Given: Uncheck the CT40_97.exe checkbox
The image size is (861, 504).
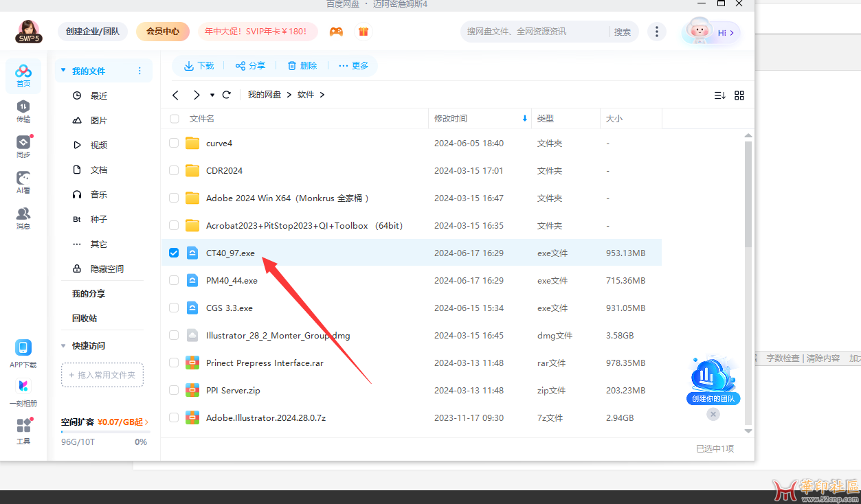Looking at the screenshot, I should 174,253.
